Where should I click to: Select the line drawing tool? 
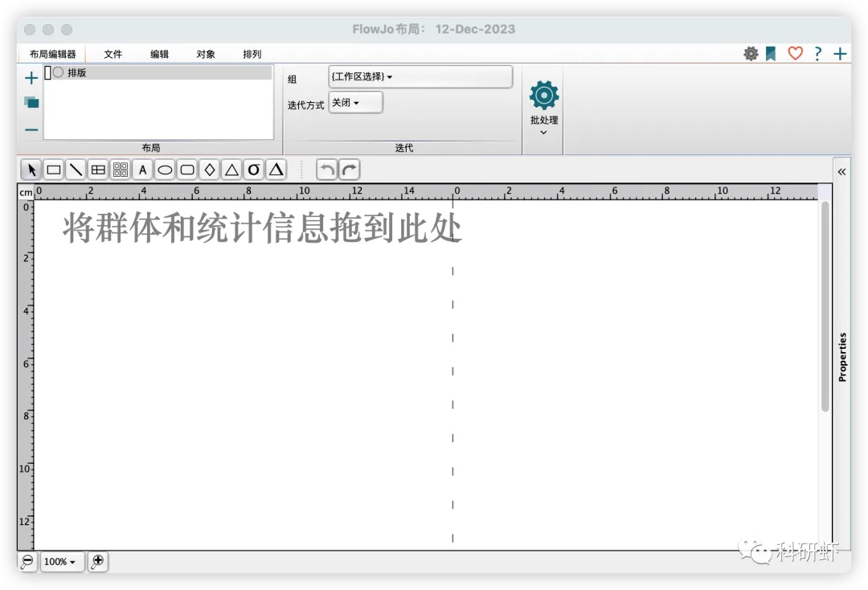click(76, 170)
